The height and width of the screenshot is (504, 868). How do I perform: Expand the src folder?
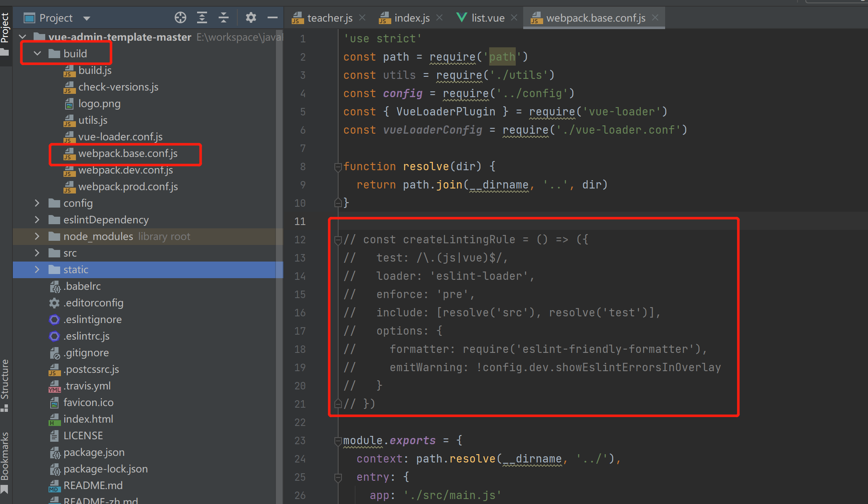click(x=37, y=253)
